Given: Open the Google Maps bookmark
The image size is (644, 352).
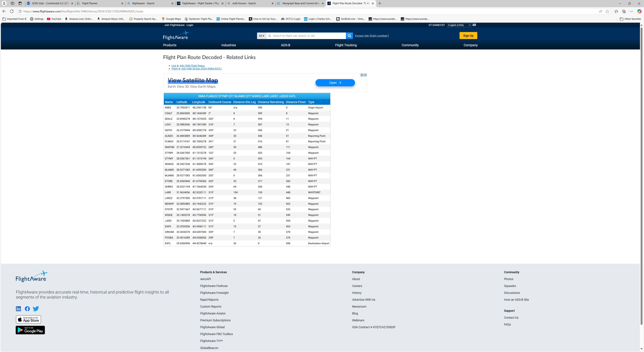Looking at the screenshot, I should pos(171,19).
